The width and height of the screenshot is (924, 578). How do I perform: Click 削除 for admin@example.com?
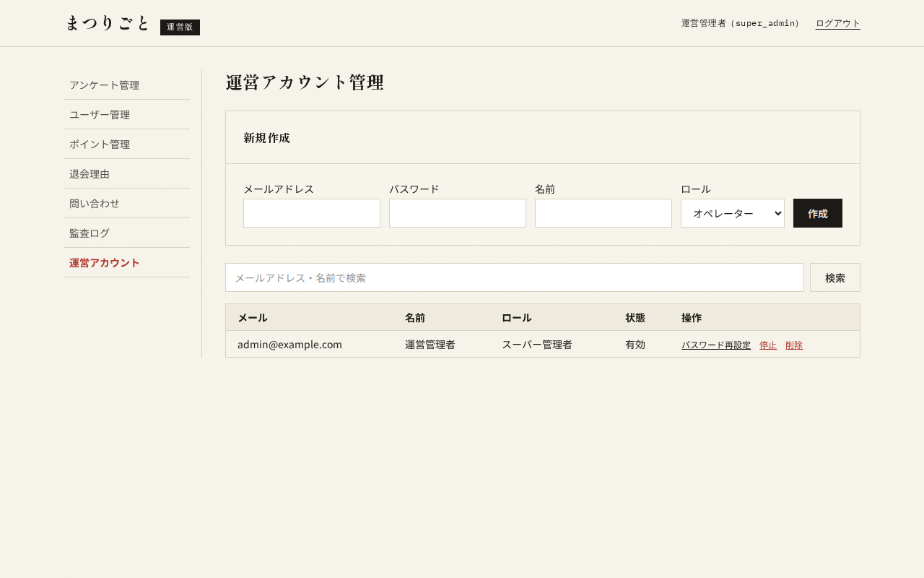coord(794,345)
